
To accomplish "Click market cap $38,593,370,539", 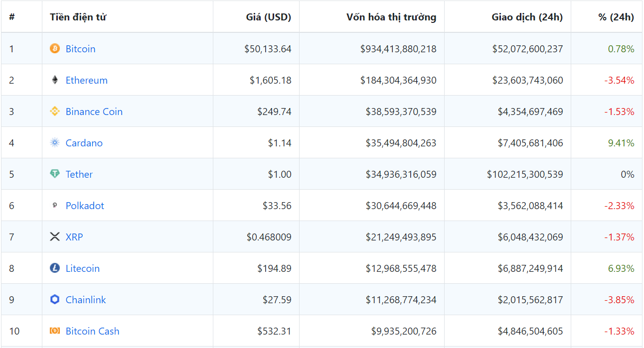I will pos(401,112).
